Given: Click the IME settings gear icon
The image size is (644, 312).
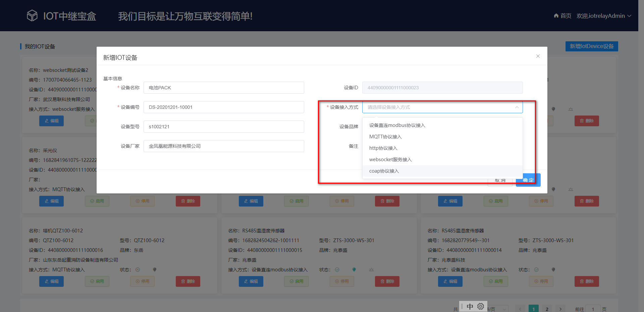Looking at the screenshot, I should [481, 306].
